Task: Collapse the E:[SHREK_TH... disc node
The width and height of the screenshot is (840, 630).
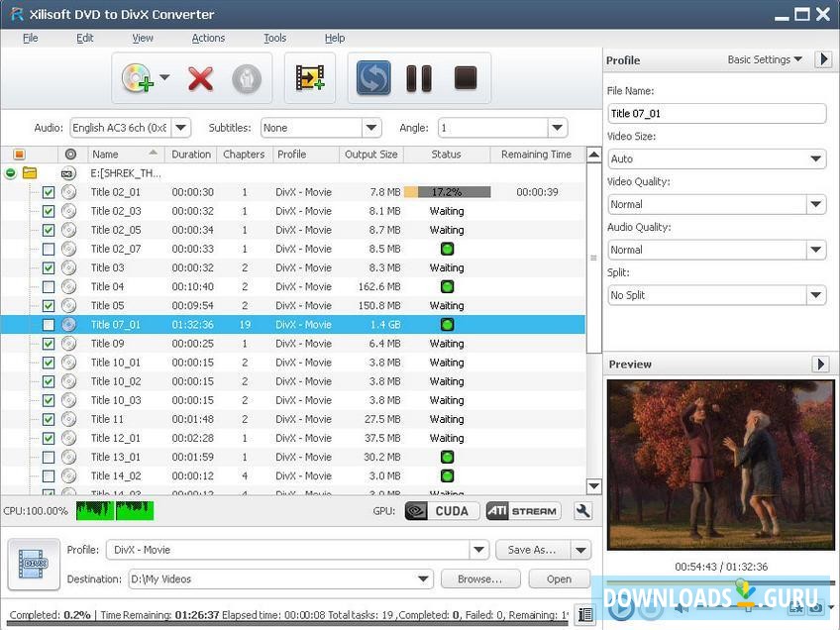Action: coord(10,173)
